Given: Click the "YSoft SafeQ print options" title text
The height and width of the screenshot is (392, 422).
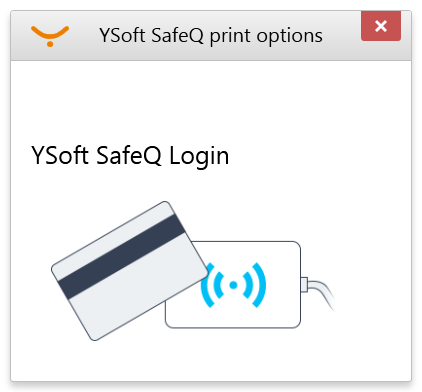Looking at the screenshot, I should (x=211, y=36).
